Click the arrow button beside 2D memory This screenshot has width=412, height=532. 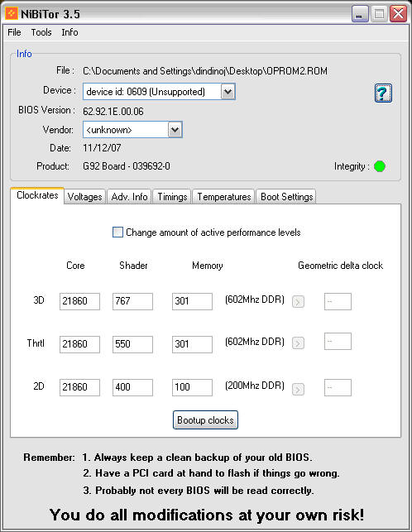298,389
